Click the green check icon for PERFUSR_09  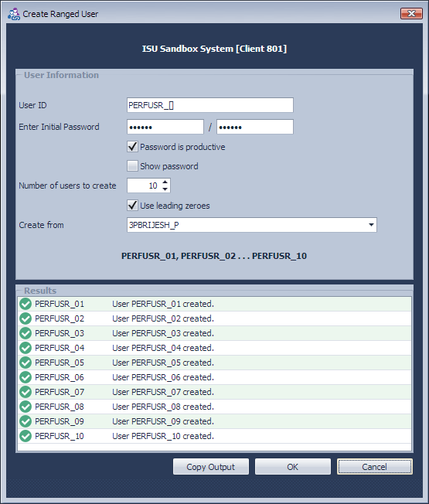tap(26, 421)
